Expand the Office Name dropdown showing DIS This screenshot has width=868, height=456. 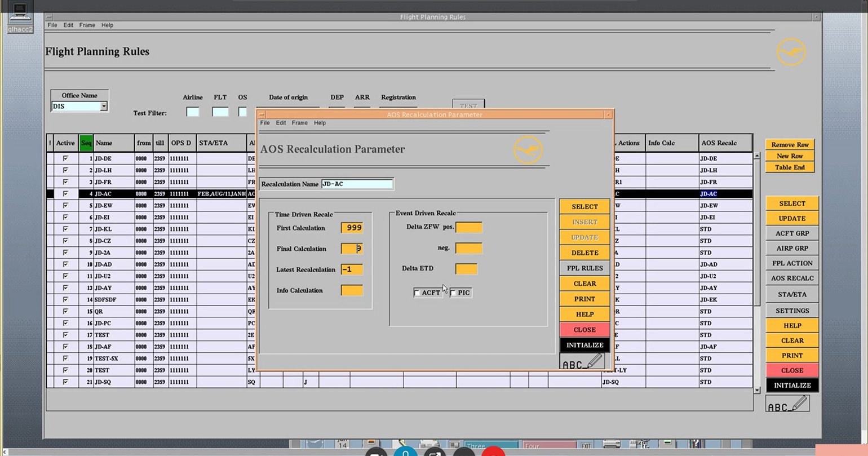pyautogui.click(x=104, y=106)
